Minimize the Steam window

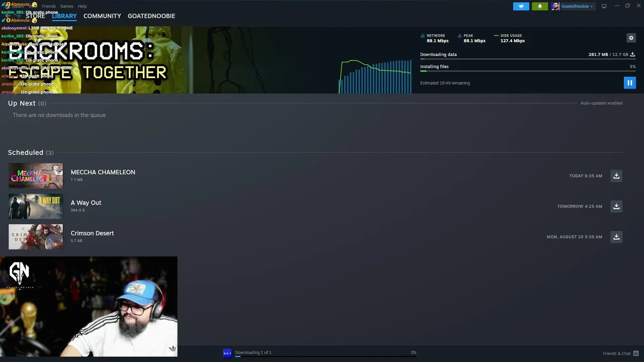coord(617,6)
